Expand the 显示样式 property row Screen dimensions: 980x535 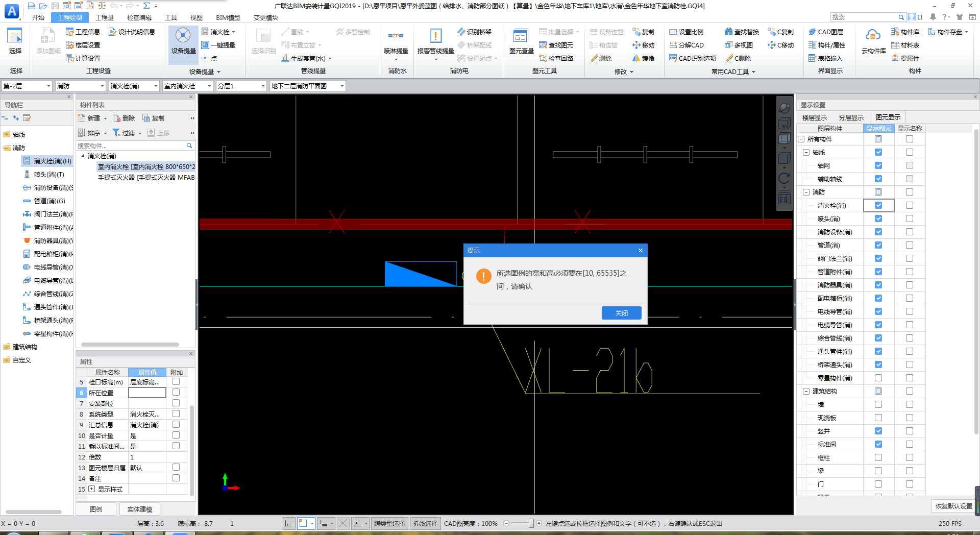[x=92, y=489]
